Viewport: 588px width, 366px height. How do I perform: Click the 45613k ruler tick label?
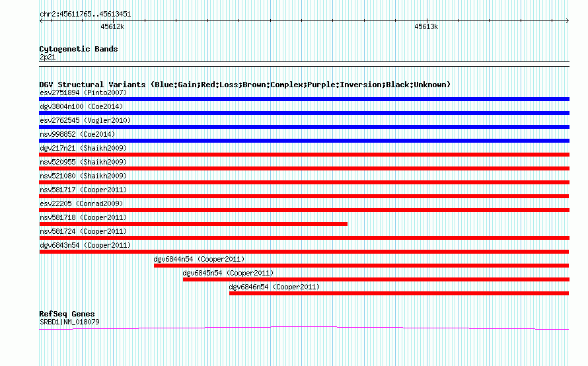(426, 26)
